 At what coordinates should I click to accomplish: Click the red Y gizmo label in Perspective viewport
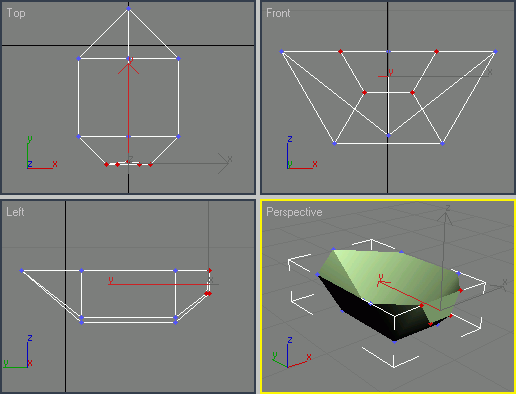tap(381, 277)
